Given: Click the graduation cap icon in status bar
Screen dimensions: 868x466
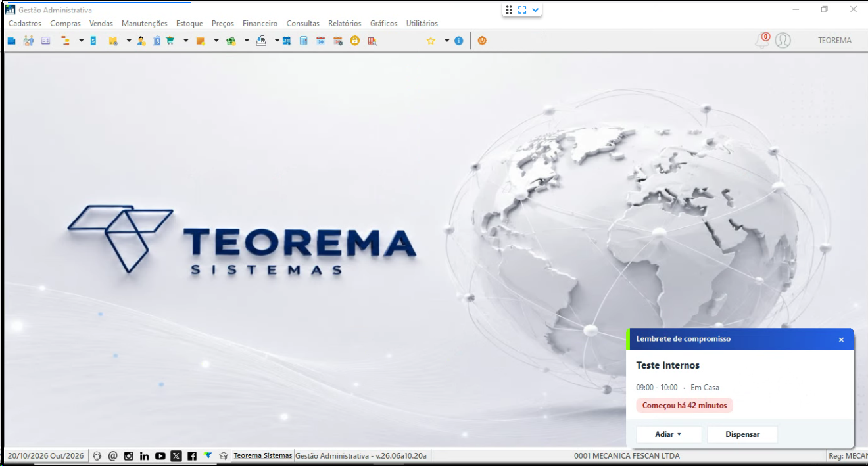Looking at the screenshot, I should tap(224, 456).
